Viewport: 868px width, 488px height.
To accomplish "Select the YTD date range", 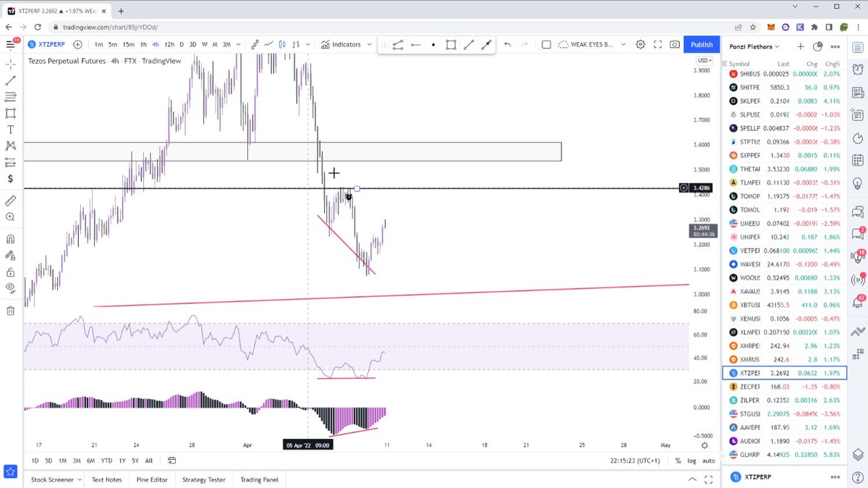I will (x=106, y=460).
